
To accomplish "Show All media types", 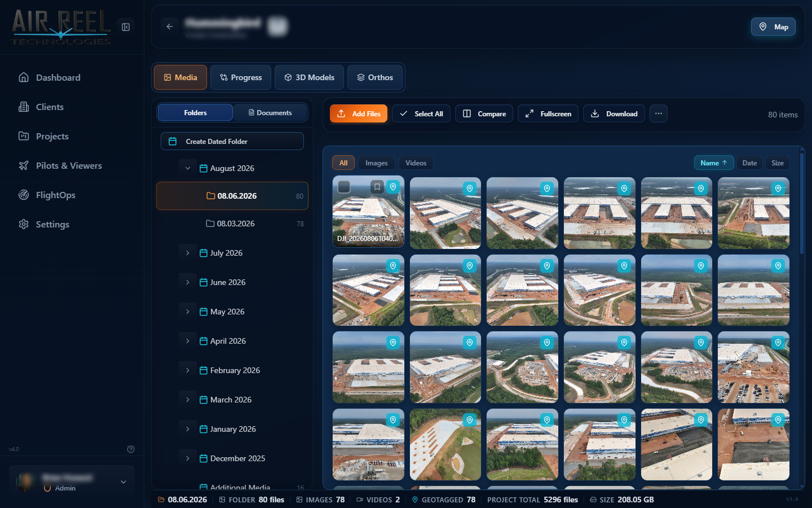I will tap(343, 163).
